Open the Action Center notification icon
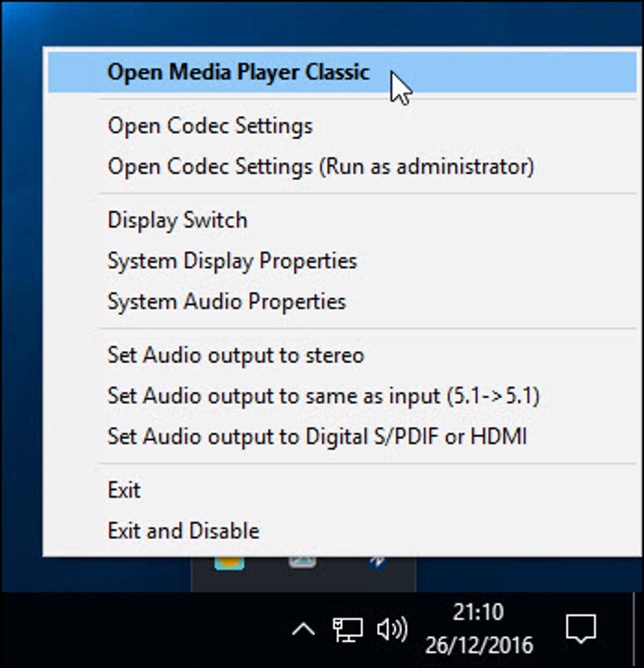This screenshot has height=668, width=644. [581, 629]
